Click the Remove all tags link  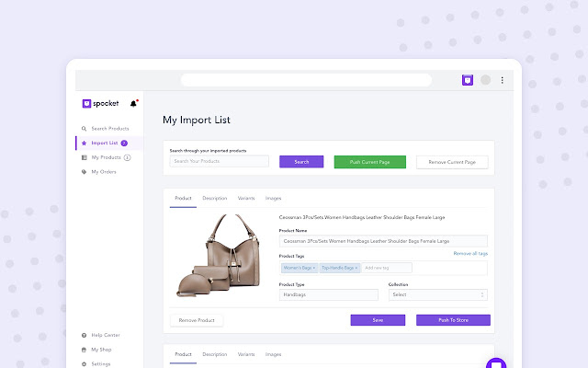(x=470, y=254)
